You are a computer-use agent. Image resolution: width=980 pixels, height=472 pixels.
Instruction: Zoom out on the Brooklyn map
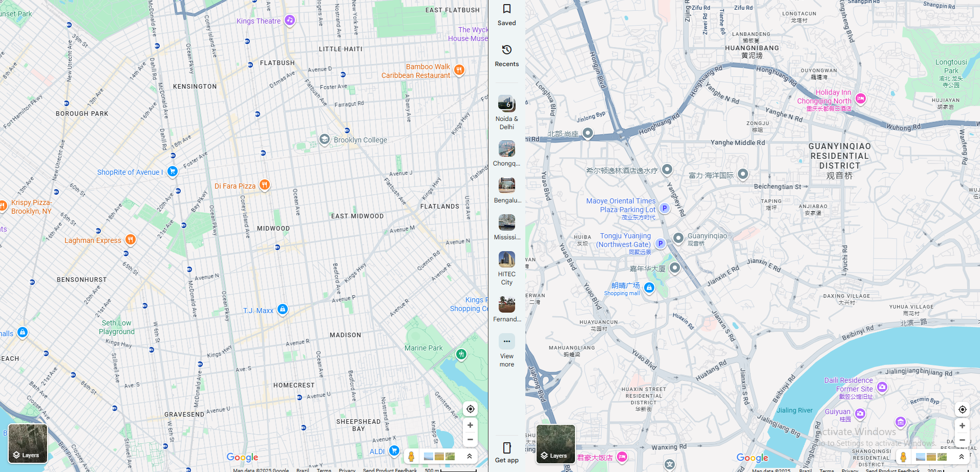coord(471,439)
